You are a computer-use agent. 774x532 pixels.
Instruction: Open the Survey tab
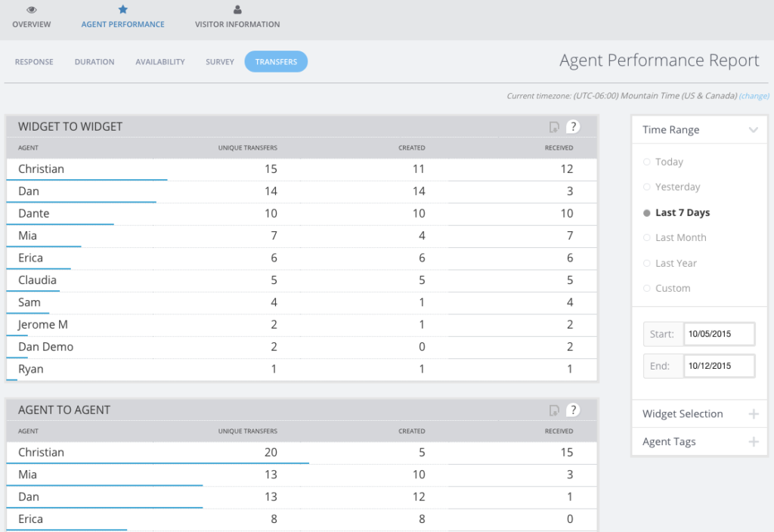[219, 62]
